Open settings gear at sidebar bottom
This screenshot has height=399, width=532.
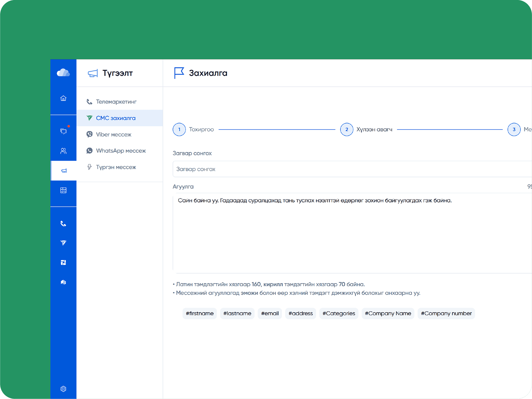tap(63, 389)
